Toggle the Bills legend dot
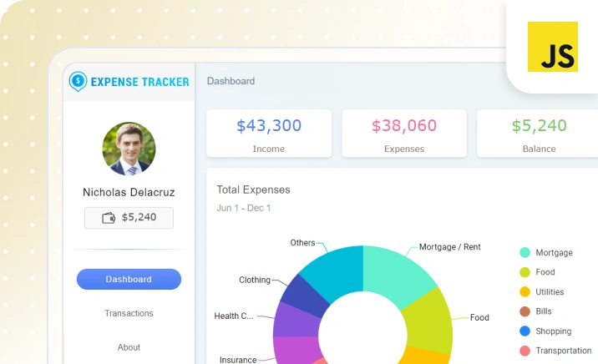This screenshot has height=364, width=598. (525, 311)
